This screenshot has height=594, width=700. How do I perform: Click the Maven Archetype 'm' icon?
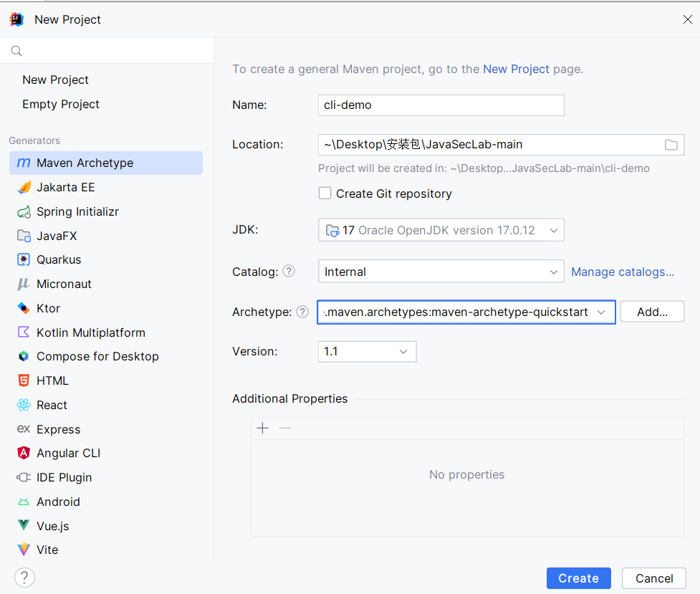(x=24, y=163)
